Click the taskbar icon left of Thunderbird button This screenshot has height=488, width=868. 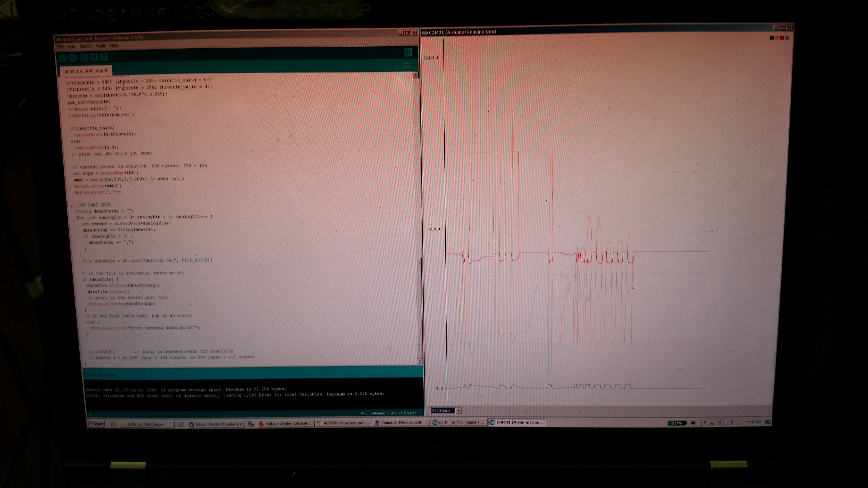click(181, 424)
